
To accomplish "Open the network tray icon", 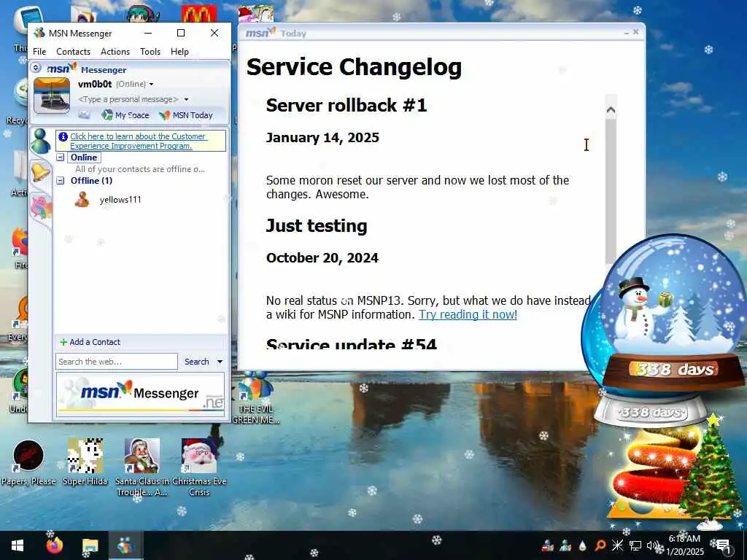I will coord(635,545).
